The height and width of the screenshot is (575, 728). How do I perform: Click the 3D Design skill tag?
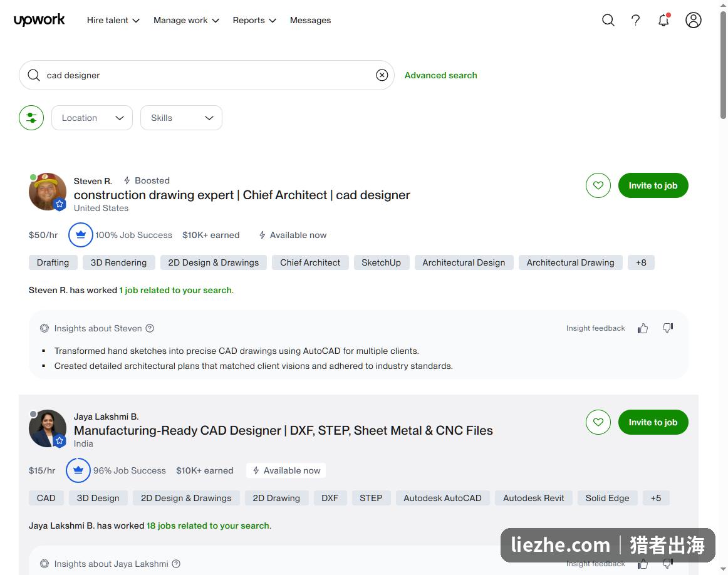coord(98,498)
